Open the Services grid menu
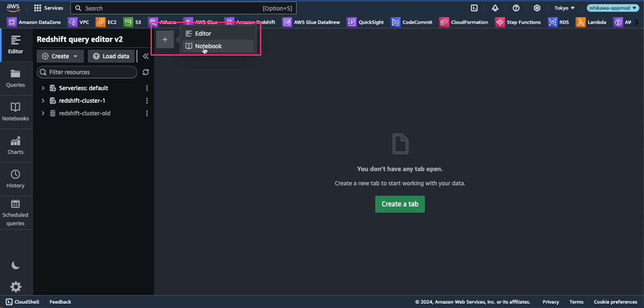Screen dimensions: 644x308 [x=49, y=8]
